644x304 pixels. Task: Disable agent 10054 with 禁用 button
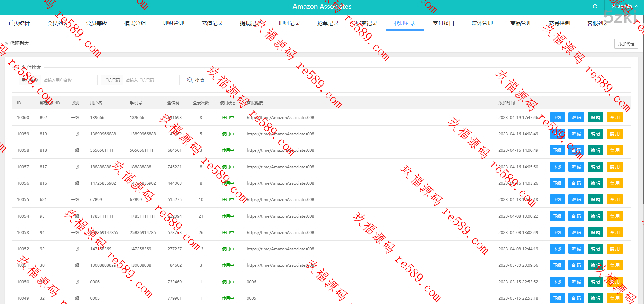(x=614, y=216)
